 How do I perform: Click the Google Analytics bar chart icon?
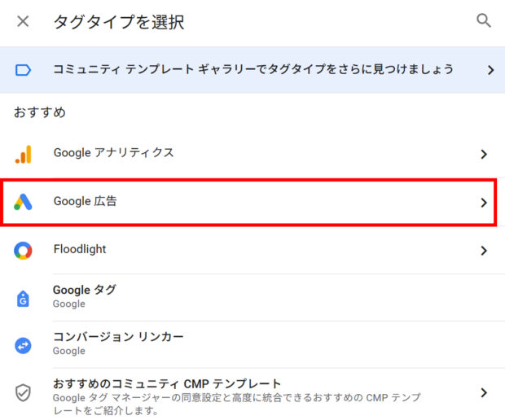point(23,154)
